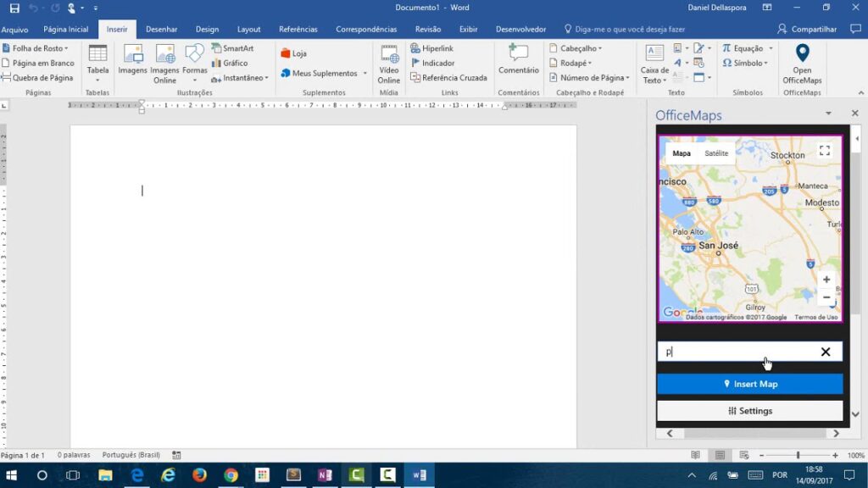The width and height of the screenshot is (868, 488).
Task: Click the zoom slider handle in status bar
Action: [798, 455]
